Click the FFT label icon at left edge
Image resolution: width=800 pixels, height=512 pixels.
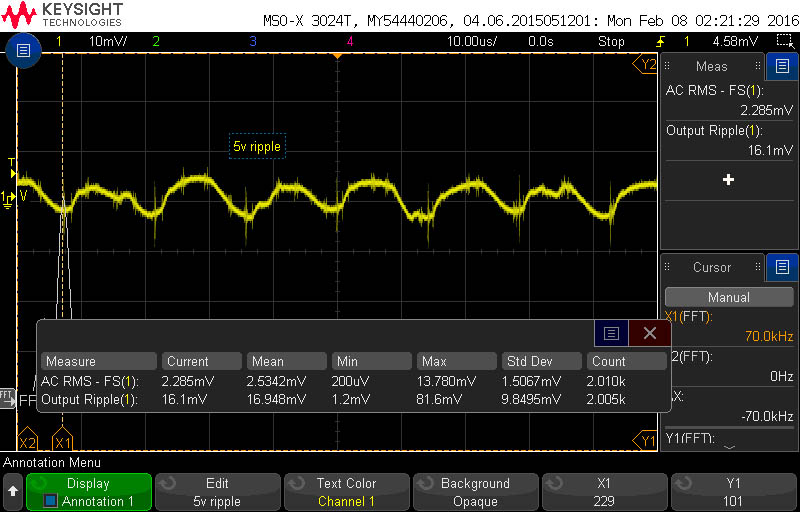[7, 397]
